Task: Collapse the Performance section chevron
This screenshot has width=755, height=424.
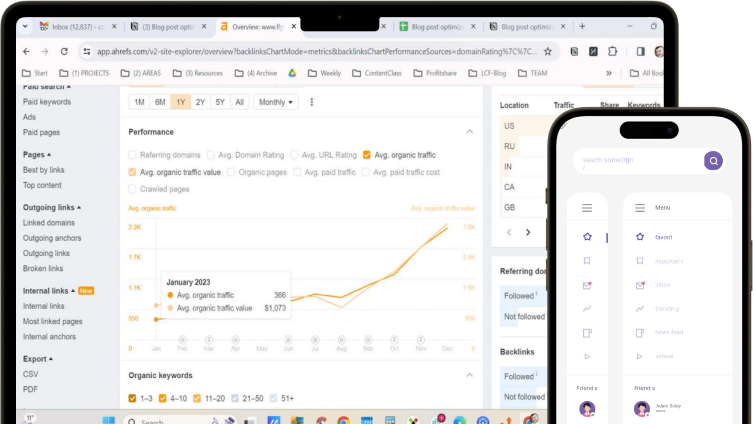Action: point(469,132)
